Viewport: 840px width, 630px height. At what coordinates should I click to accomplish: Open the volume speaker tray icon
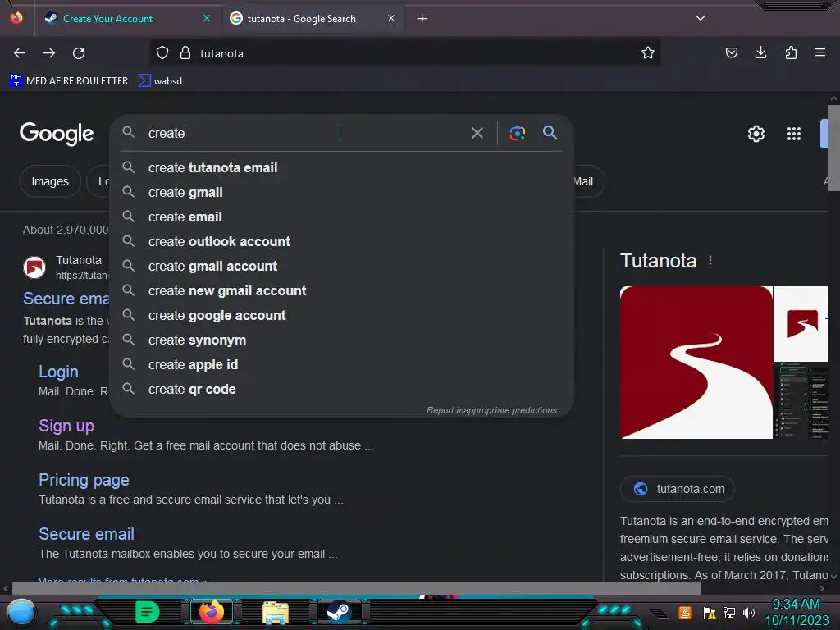point(748,612)
